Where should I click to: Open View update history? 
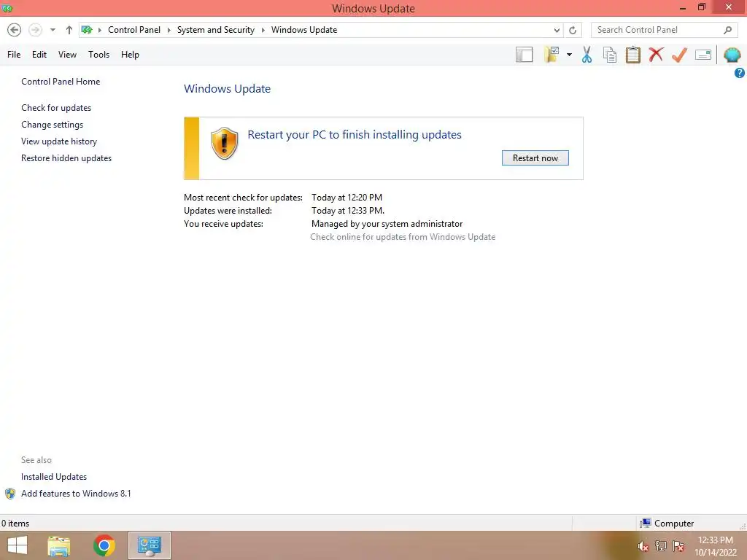point(59,141)
